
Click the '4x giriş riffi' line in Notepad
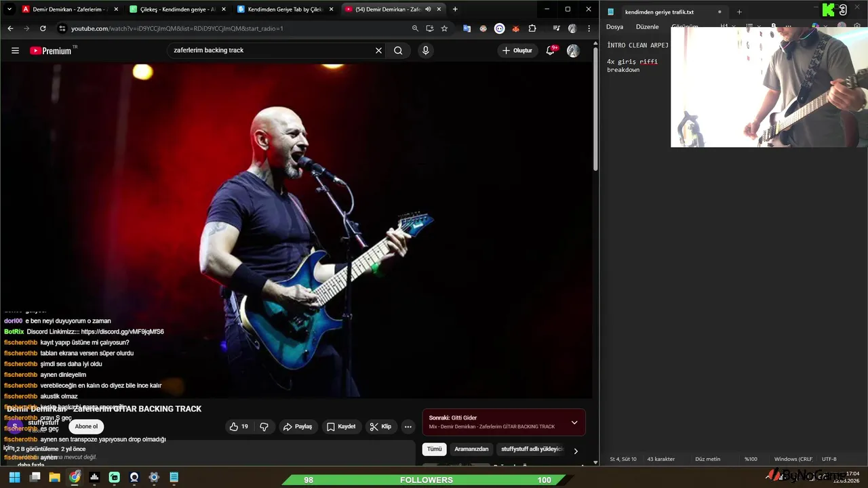click(632, 61)
